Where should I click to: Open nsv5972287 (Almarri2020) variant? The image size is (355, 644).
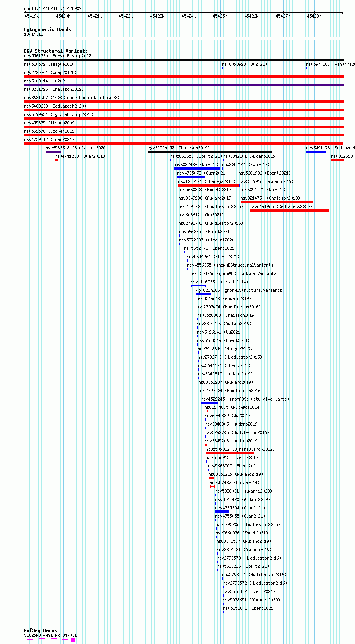208,240
